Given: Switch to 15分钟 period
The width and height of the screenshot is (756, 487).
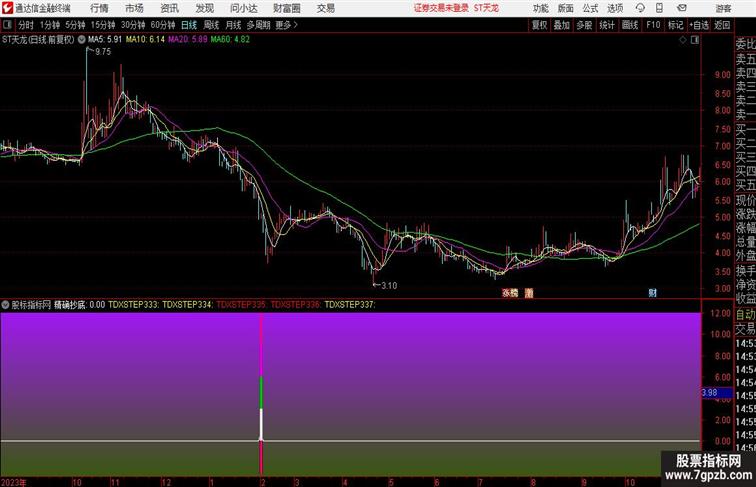Looking at the screenshot, I should [x=103, y=25].
